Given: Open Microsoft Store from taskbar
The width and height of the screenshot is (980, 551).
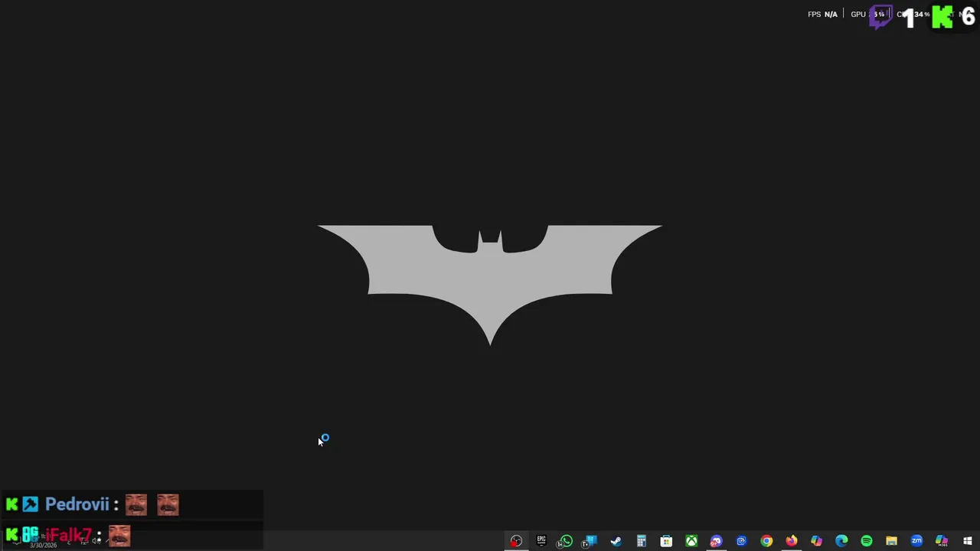Looking at the screenshot, I should tap(666, 541).
